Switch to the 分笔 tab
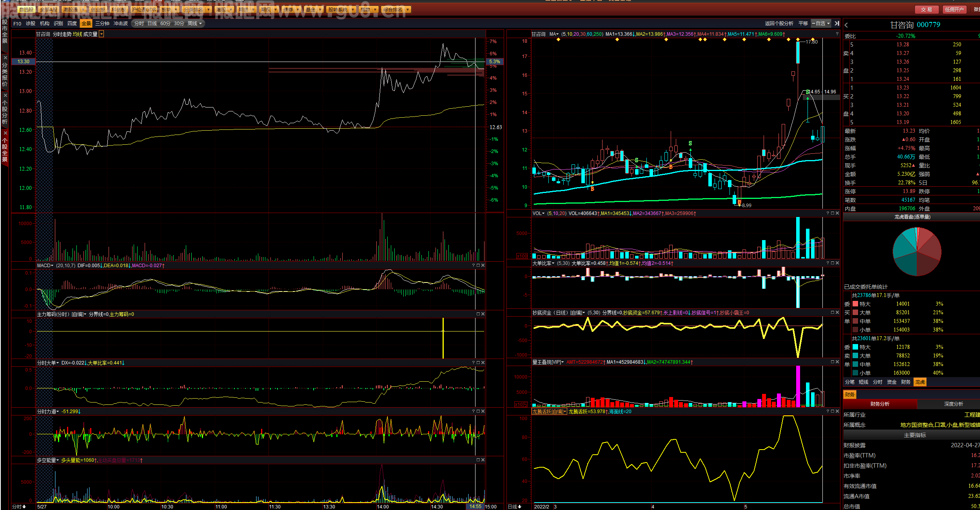This screenshot has height=510, width=980. 850,382
